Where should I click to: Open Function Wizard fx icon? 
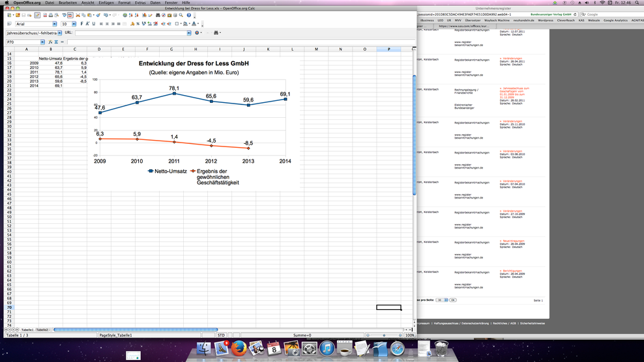(50, 42)
